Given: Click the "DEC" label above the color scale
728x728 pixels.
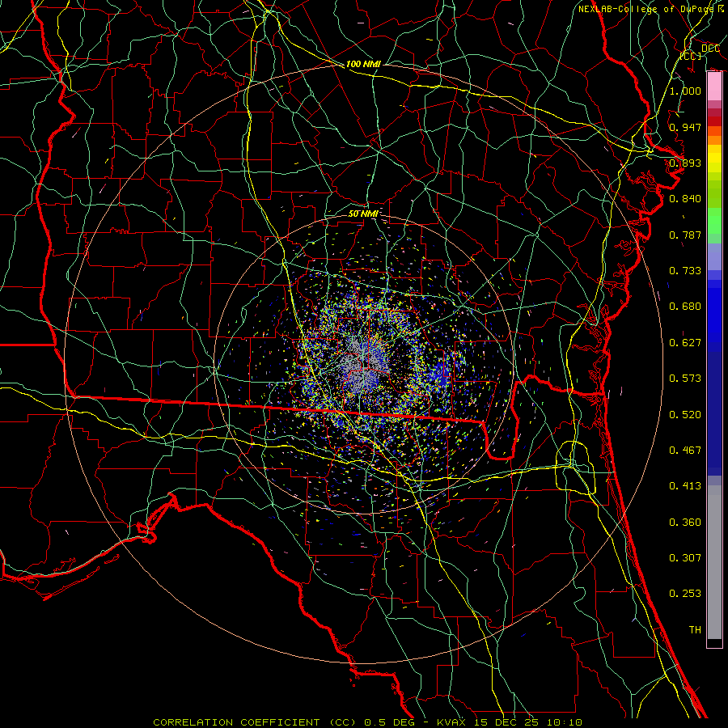Looking at the screenshot, I should [710, 49].
